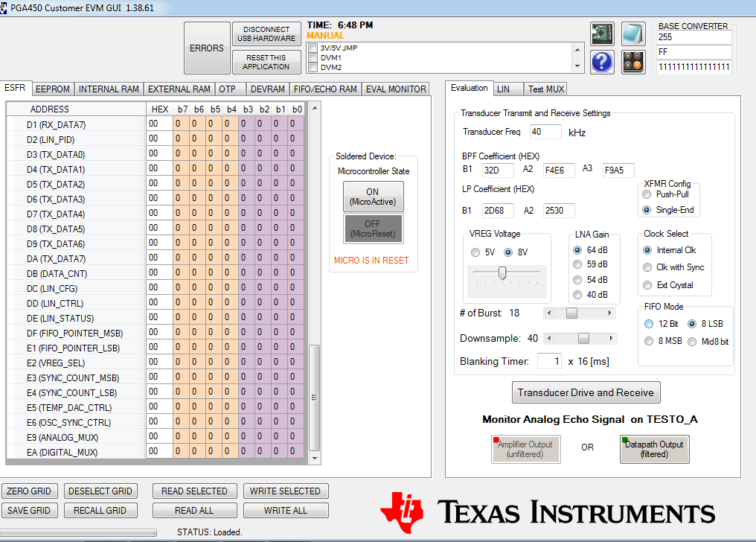Choose 8V VREG voltage
The width and height of the screenshot is (756, 542).
[x=508, y=252]
